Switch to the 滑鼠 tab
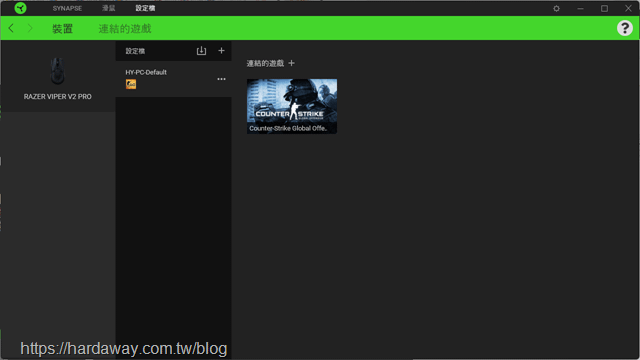Screen dimensions: 640x360 pyautogui.click(x=108, y=8)
